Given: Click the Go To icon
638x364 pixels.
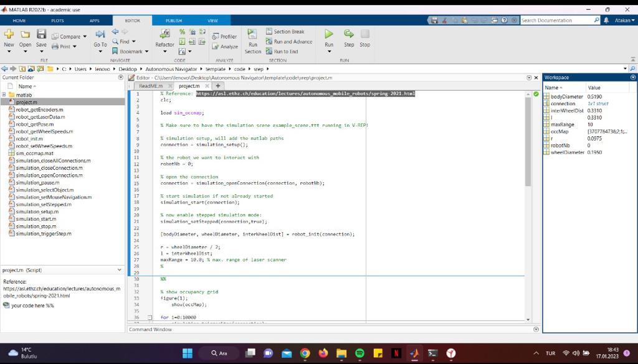Looking at the screenshot, I should [100, 34].
